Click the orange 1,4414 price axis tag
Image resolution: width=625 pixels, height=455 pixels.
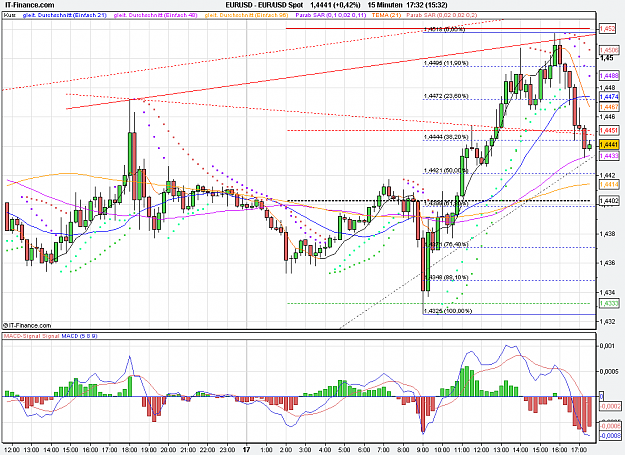pyautogui.click(x=609, y=184)
